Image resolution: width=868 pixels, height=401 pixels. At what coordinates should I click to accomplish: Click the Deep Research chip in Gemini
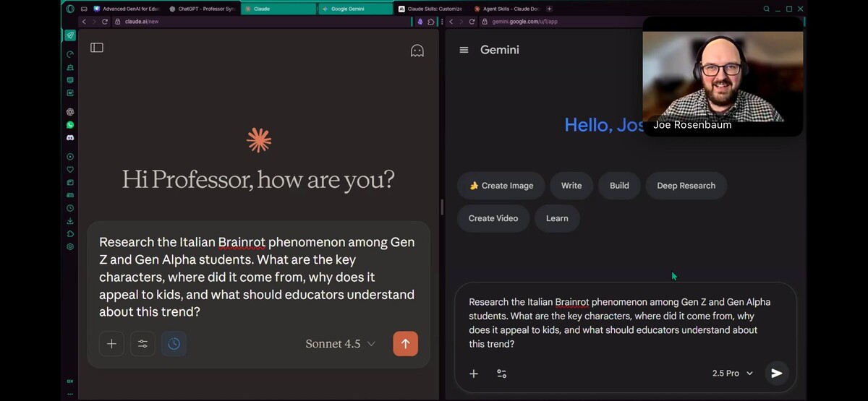coord(686,186)
